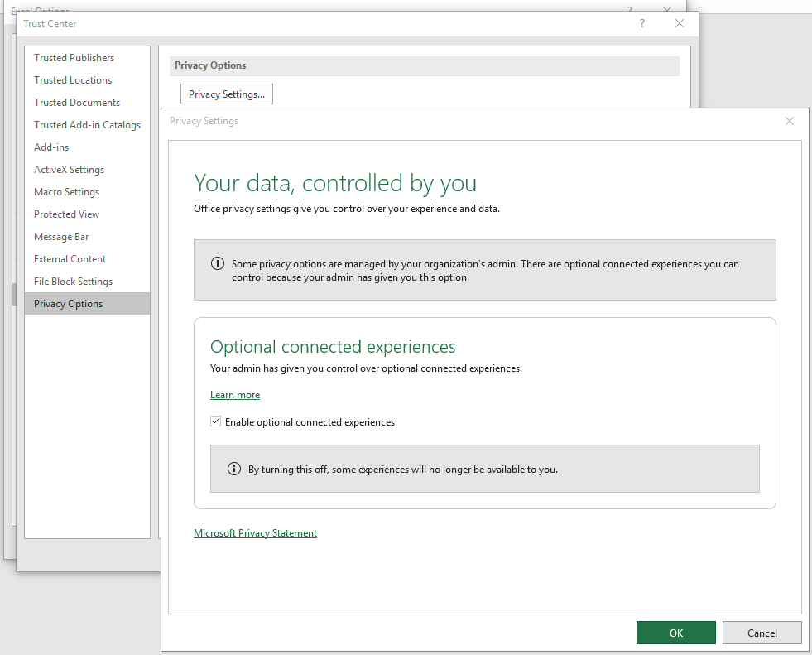
Task: Dismiss the dialog with Cancel
Action: 761,632
